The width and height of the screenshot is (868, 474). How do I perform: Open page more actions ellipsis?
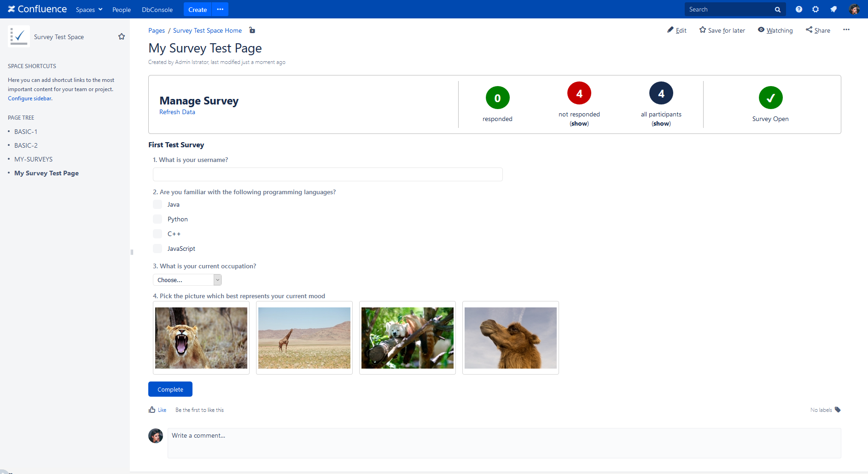[x=846, y=30]
